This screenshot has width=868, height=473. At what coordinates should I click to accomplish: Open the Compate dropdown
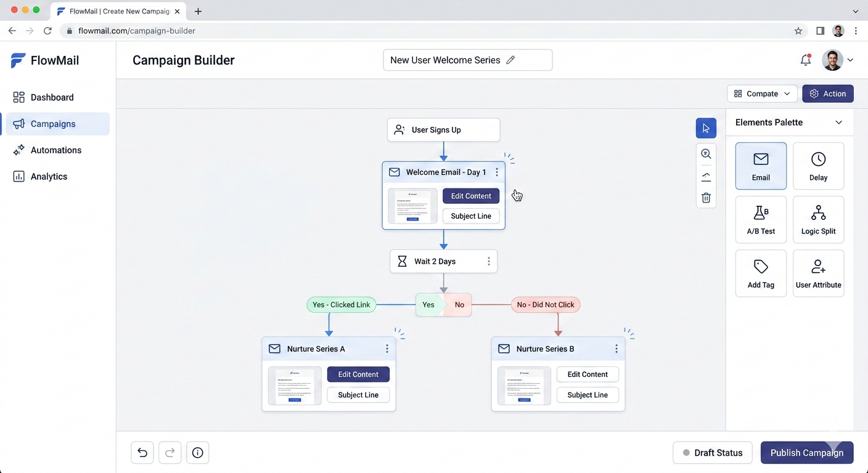pos(762,94)
